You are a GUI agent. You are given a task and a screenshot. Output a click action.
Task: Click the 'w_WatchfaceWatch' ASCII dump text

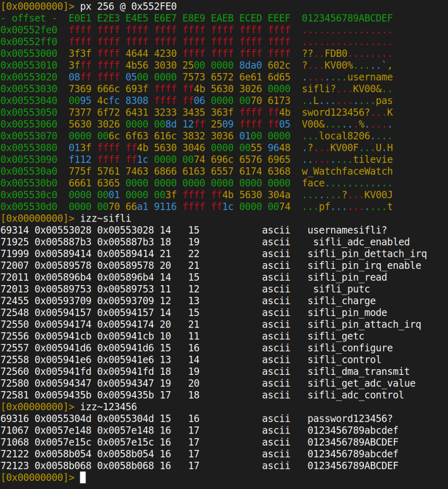coord(347,171)
